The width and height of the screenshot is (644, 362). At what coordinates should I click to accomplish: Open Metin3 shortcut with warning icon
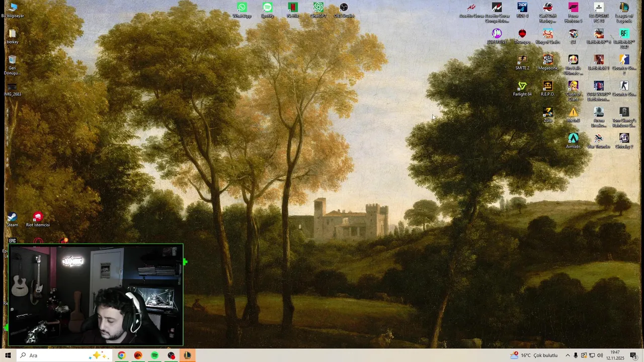click(x=573, y=115)
